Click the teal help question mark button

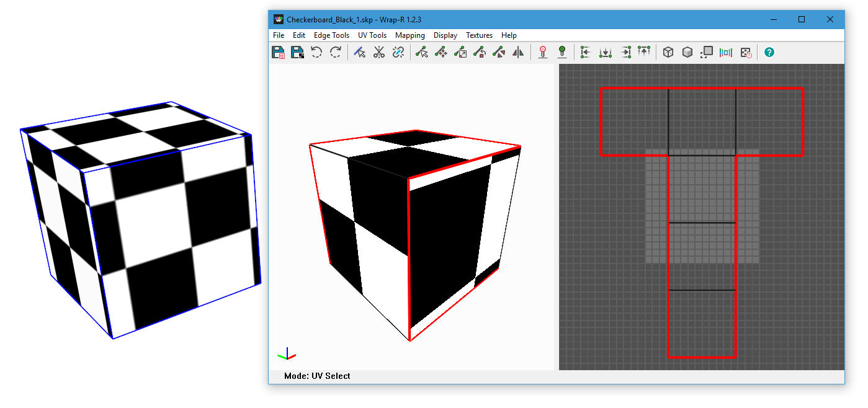click(769, 53)
